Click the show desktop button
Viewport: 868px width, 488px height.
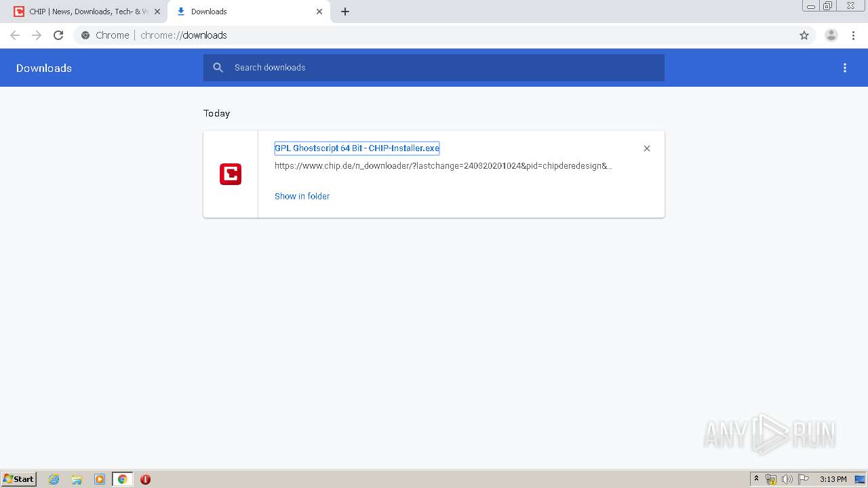coord(860,479)
